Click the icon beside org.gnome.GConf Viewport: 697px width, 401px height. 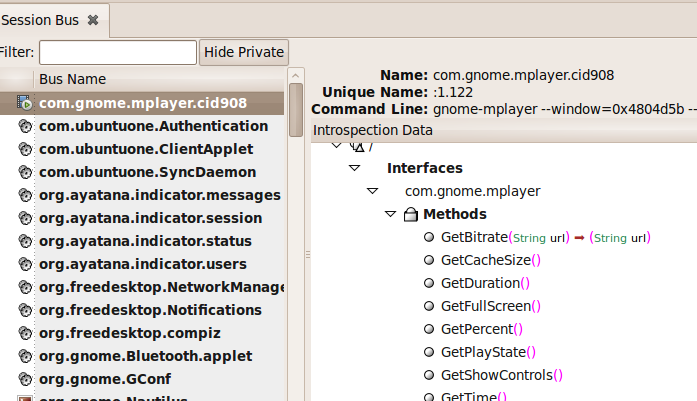pyautogui.click(x=25, y=379)
